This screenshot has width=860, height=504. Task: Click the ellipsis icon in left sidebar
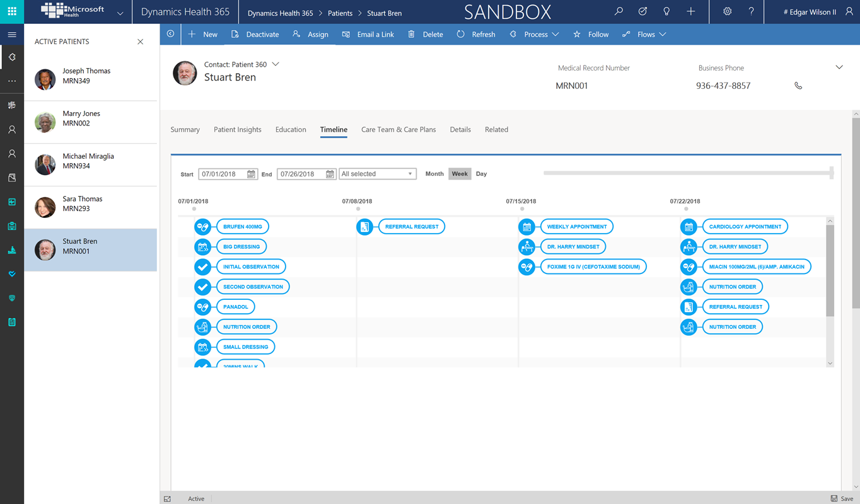pos(12,81)
